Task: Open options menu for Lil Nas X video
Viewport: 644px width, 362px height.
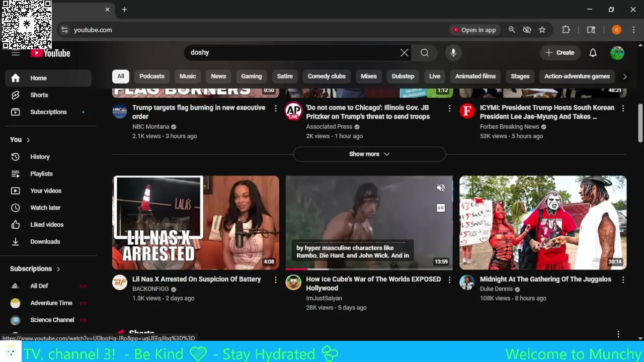Action: click(x=275, y=280)
